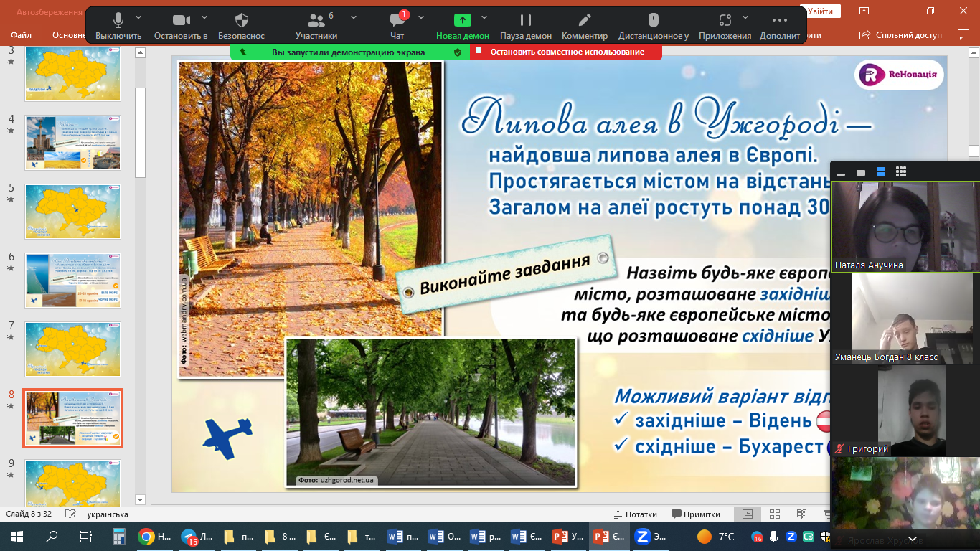Click the Виконайте завдання label on slide

(507, 275)
